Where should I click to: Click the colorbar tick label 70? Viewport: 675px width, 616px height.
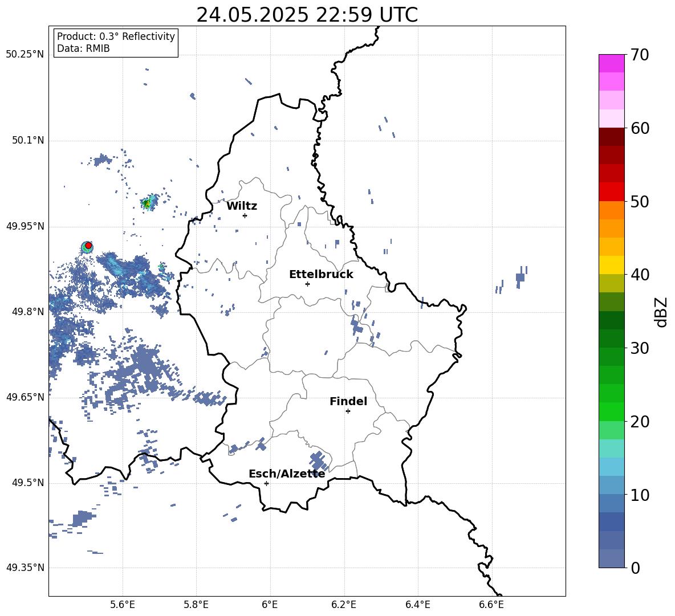pyautogui.click(x=640, y=55)
